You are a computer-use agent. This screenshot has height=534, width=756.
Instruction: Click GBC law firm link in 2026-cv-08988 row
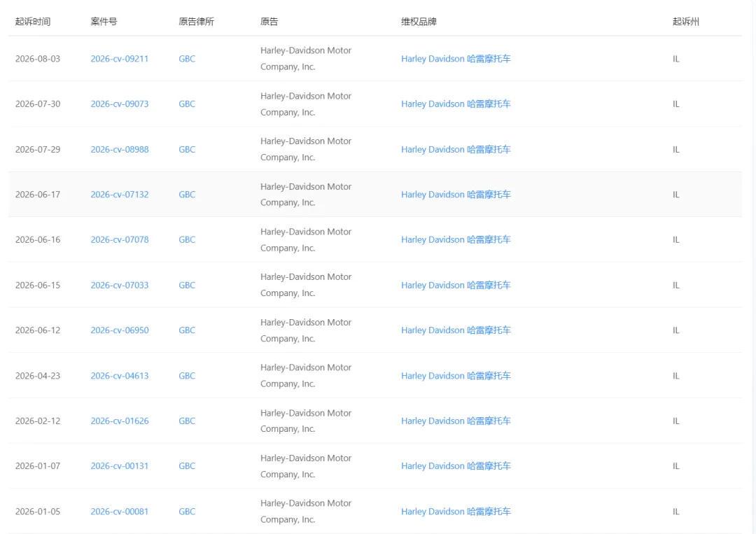point(187,149)
